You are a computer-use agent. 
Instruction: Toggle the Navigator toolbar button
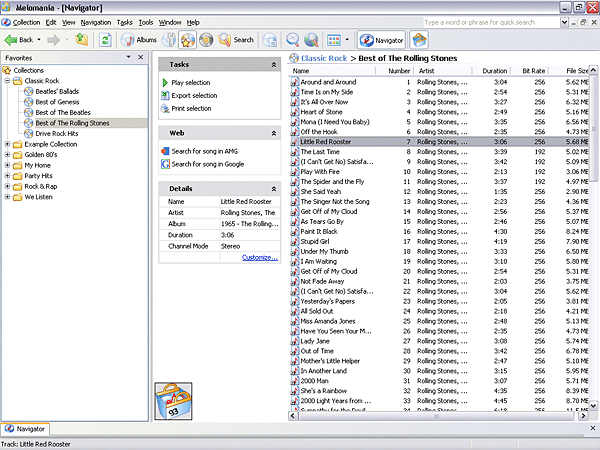[x=381, y=40]
